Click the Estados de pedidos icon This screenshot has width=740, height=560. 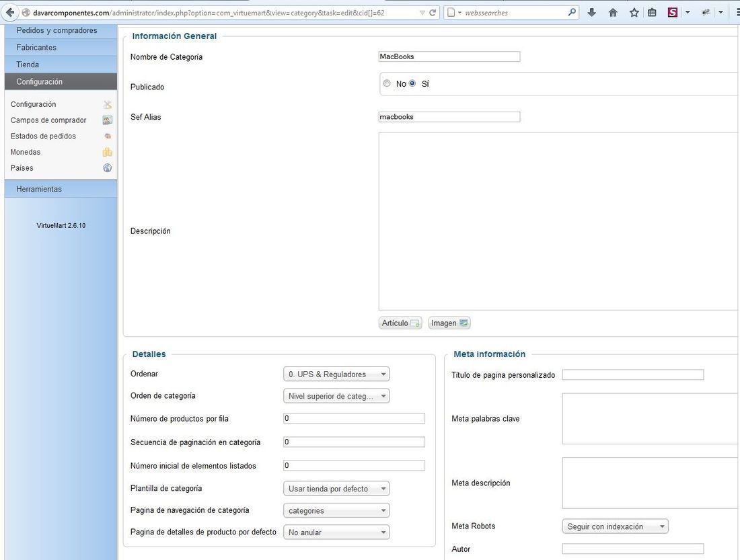(x=108, y=136)
